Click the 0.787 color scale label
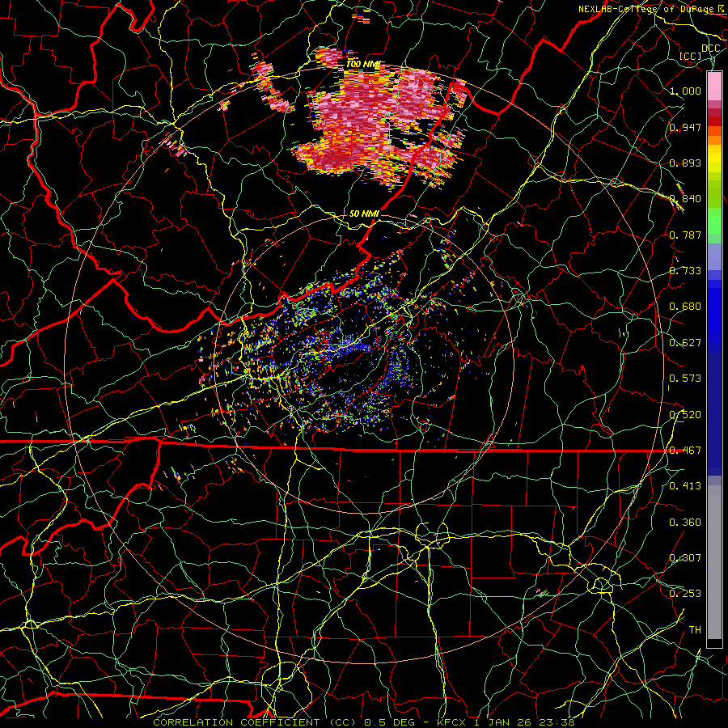This screenshot has width=728, height=728. 685,235
